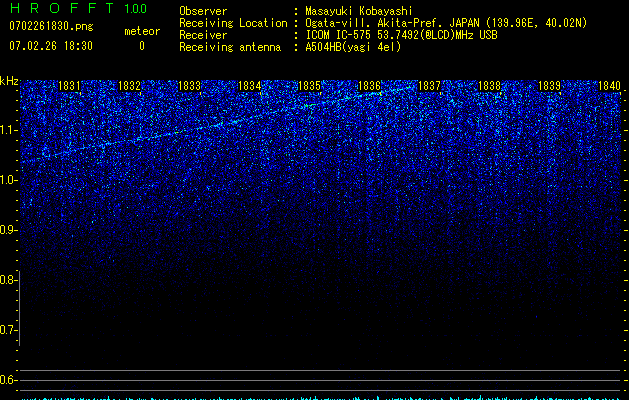This screenshot has width=629, height=400.
Task: Click the 1839 time marker
Action: click(x=549, y=86)
